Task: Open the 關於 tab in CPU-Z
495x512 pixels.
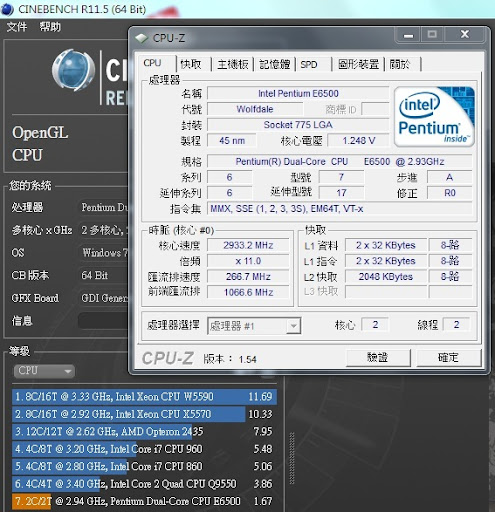Action: pos(399,64)
